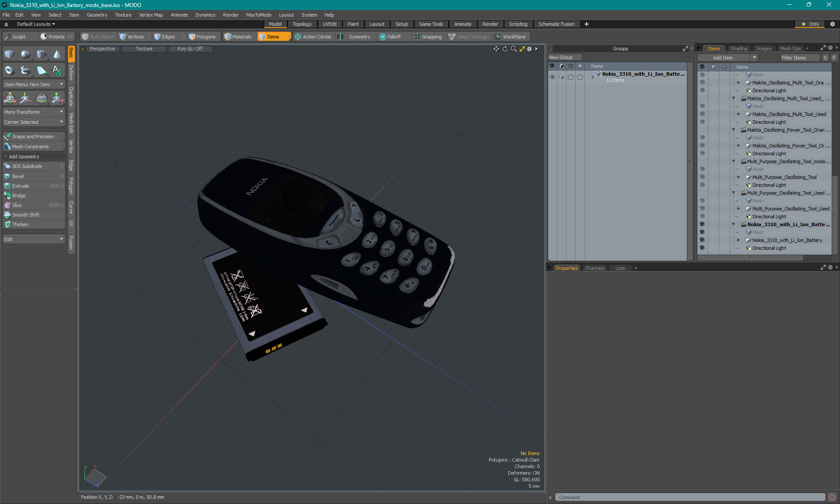Screen dimensions: 840x504
Task: Click the viewport pan/move control icon
Action: pos(496,49)
